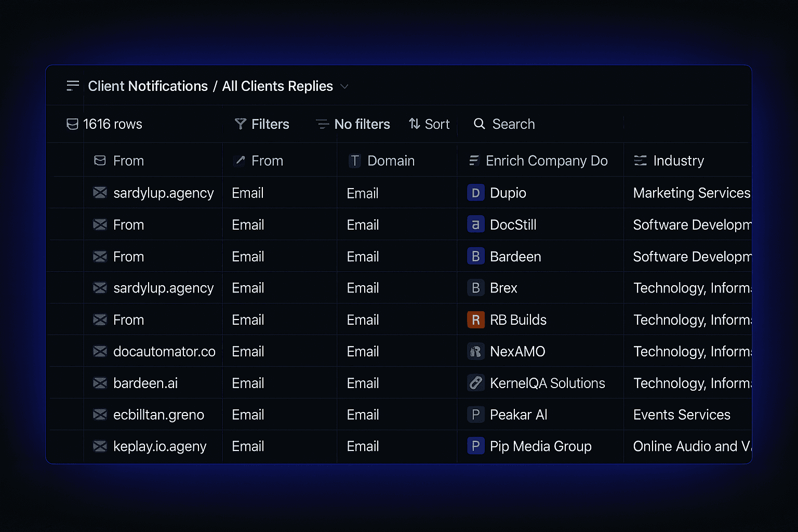The image size is (798, 532).
Task: Click the mail icon beside bardeen.ai
Action: click(100, 383)
